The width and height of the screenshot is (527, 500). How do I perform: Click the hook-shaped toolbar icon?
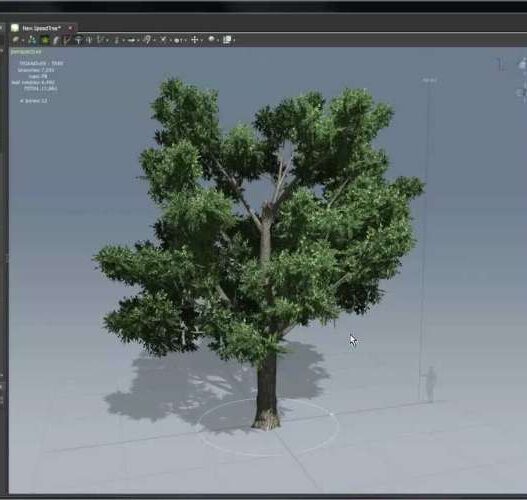point(147,40)
